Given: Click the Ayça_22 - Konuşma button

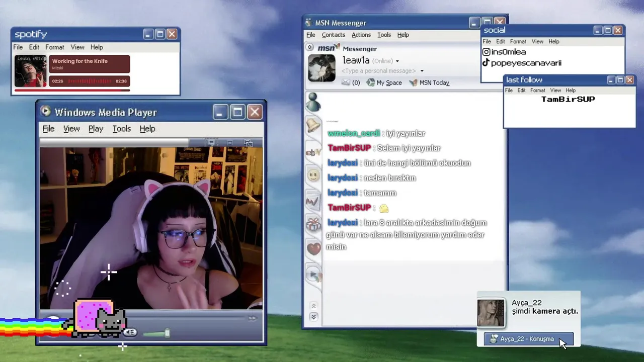Looking at the screenshot, I should 528,339.
